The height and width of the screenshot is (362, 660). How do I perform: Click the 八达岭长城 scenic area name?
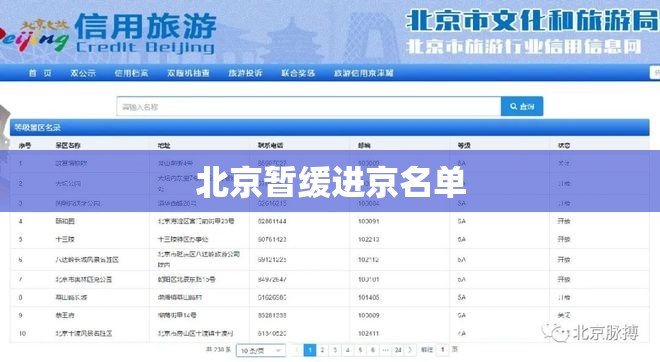tap(87, 260)
